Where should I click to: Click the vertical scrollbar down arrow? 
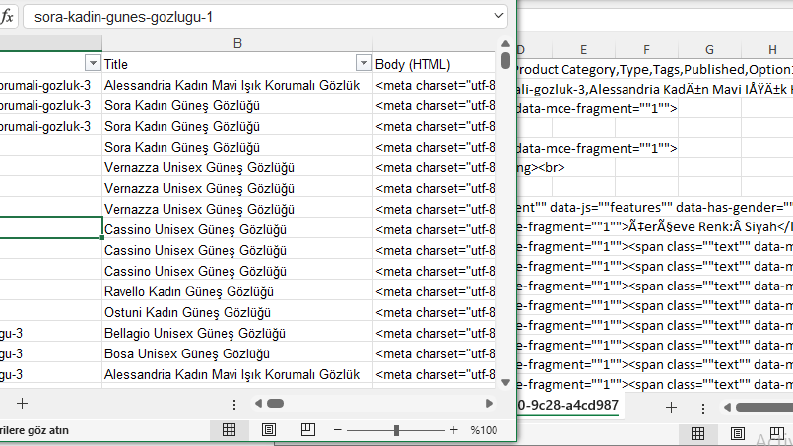tap(505, 383)
